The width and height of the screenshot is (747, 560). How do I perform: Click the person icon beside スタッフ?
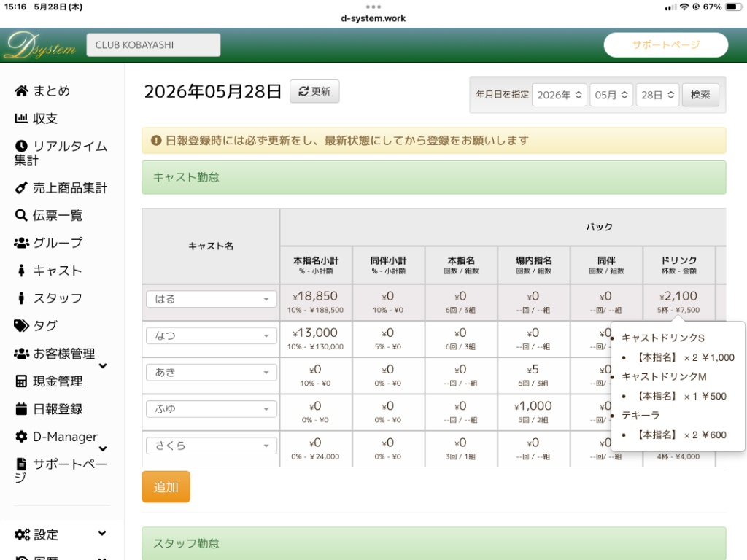[21, 298]
